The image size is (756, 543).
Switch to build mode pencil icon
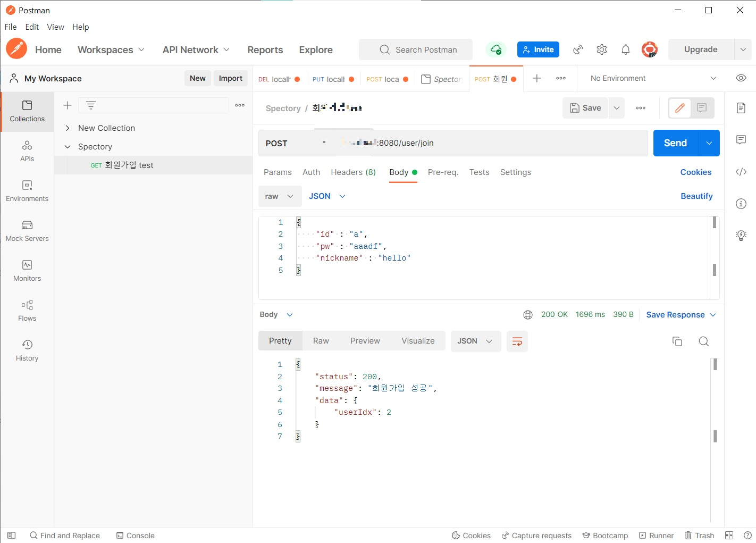pyautogui.click(x=679, y=108)
